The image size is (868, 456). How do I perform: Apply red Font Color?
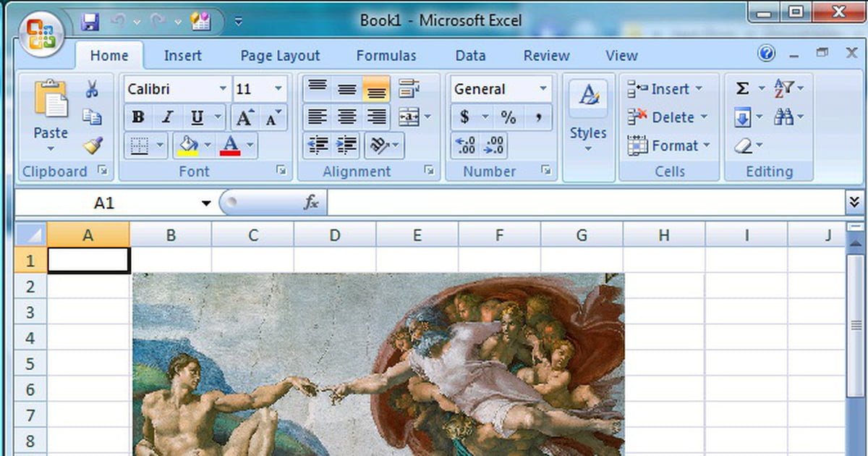230,145
